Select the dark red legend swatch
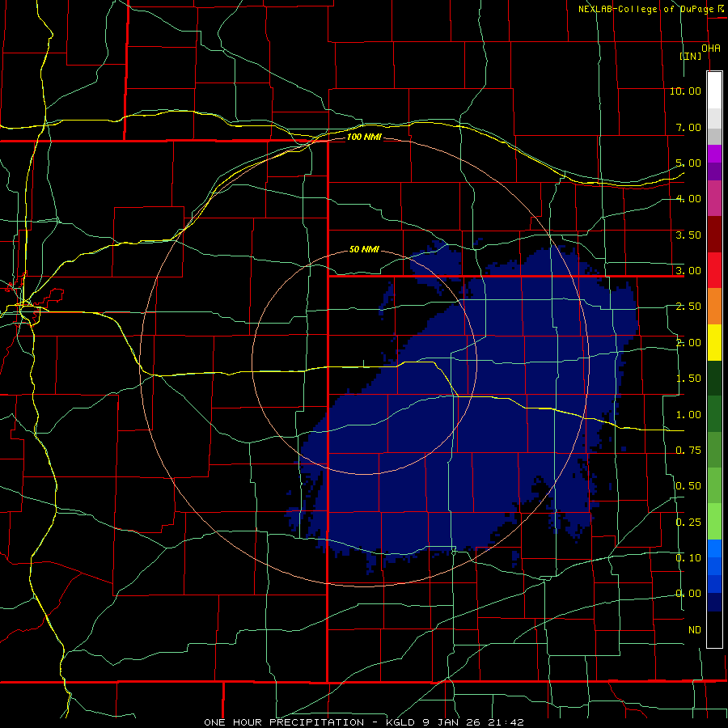The image size is (728, 728). (714, 235)
